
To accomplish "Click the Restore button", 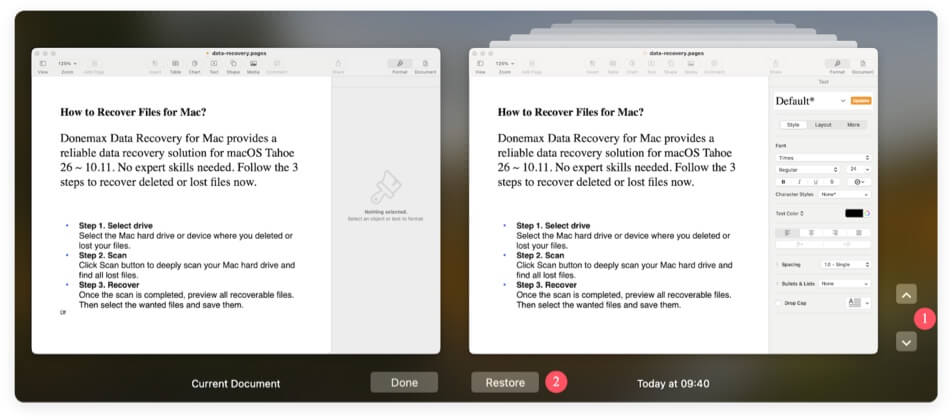I will [x=505, y=382].
